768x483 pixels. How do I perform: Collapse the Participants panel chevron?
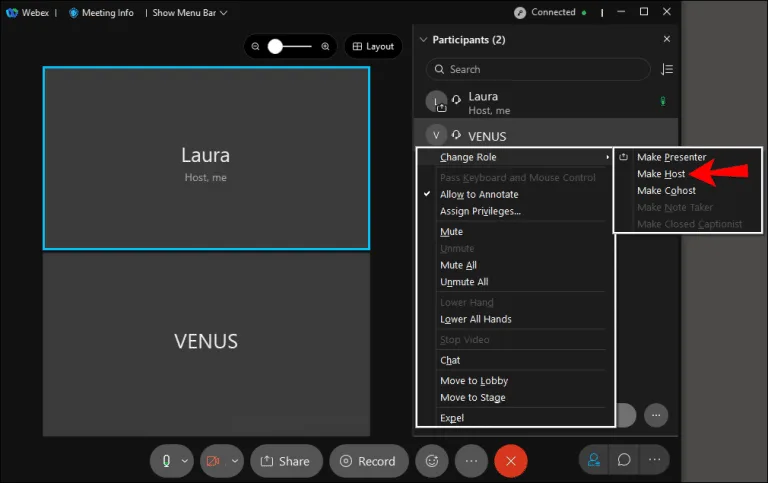point(423,40)
